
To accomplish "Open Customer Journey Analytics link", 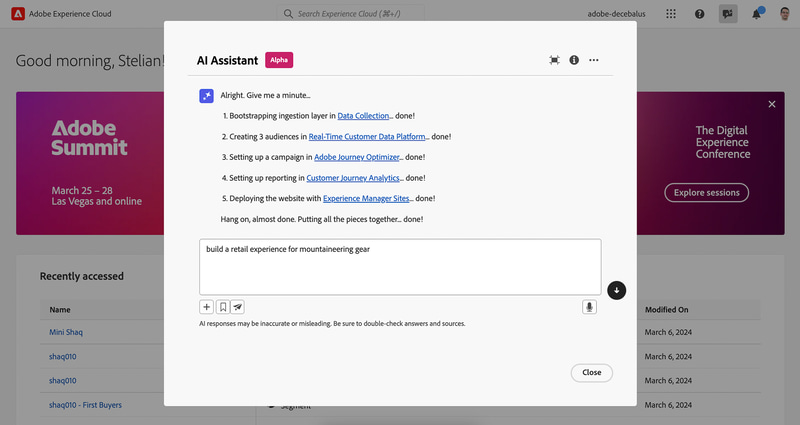I will tap(353, 178).
